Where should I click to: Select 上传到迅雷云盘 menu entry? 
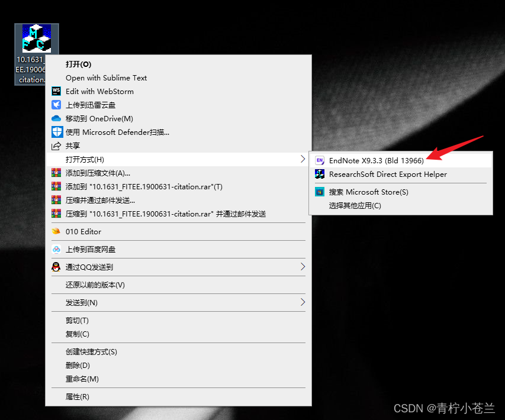pos(179,105)
